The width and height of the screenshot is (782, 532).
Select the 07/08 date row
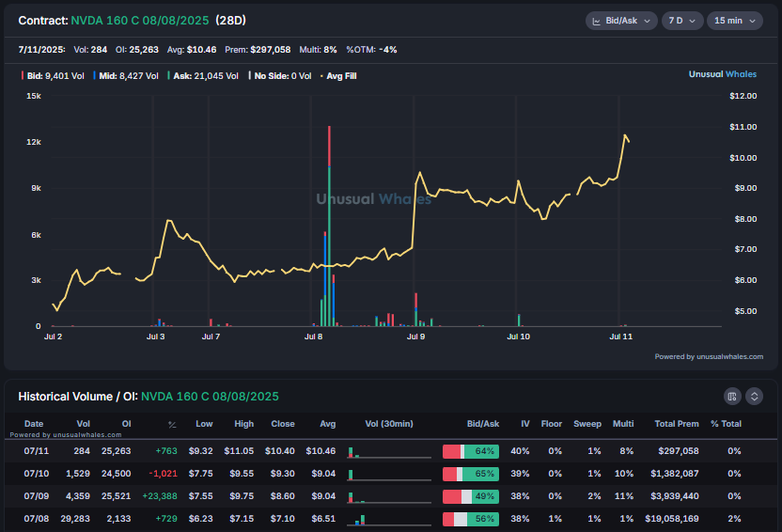point(391,519)
